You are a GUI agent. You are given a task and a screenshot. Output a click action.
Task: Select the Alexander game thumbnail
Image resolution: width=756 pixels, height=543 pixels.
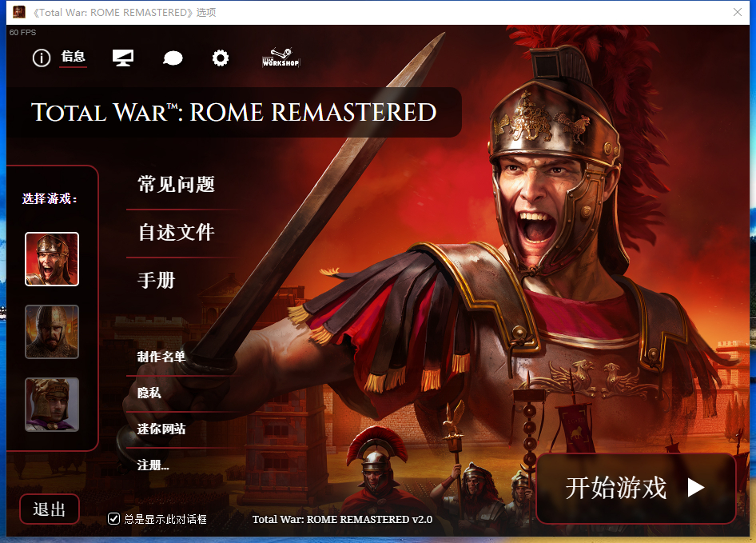[x=52, y=405]
